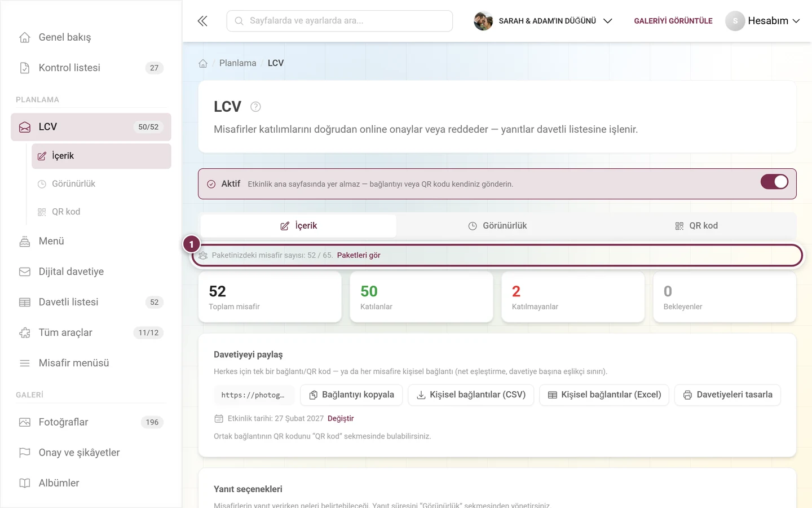Click Bağlantıyı kopyala button
This screenshot has width=812, height=508.
(351, 395)
